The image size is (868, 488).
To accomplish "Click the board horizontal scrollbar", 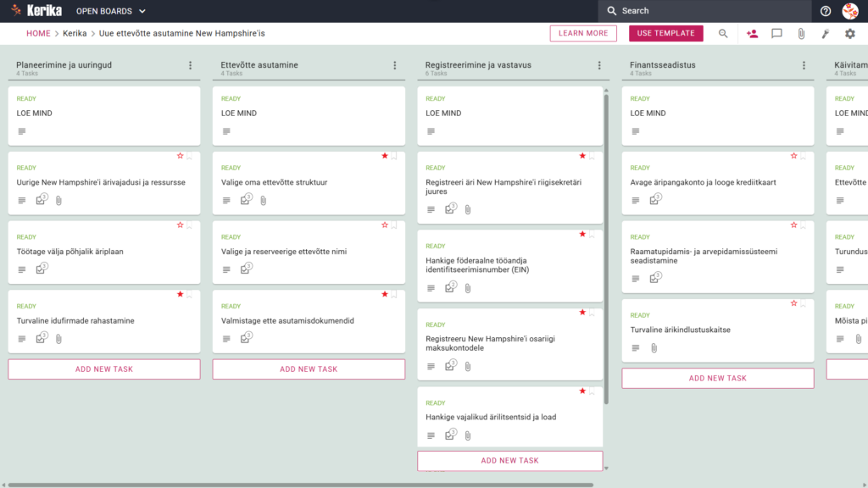I will point(301,485).
